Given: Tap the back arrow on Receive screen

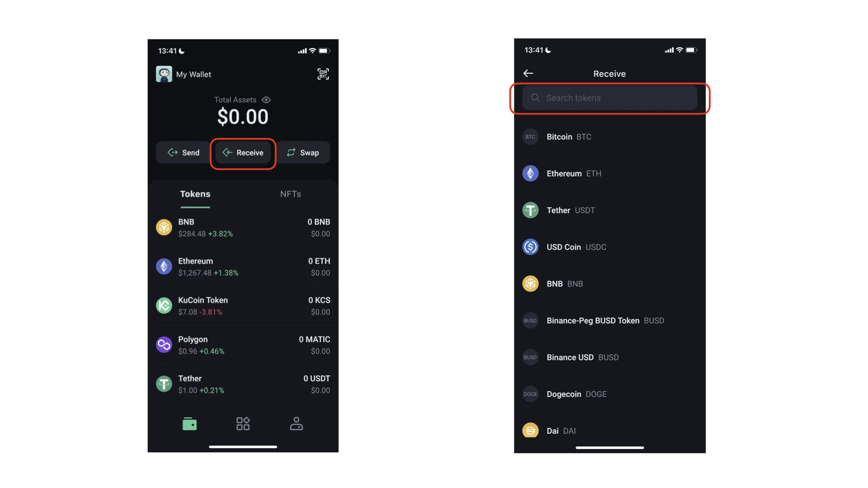Looking at the screenshot, I should 528,73.
